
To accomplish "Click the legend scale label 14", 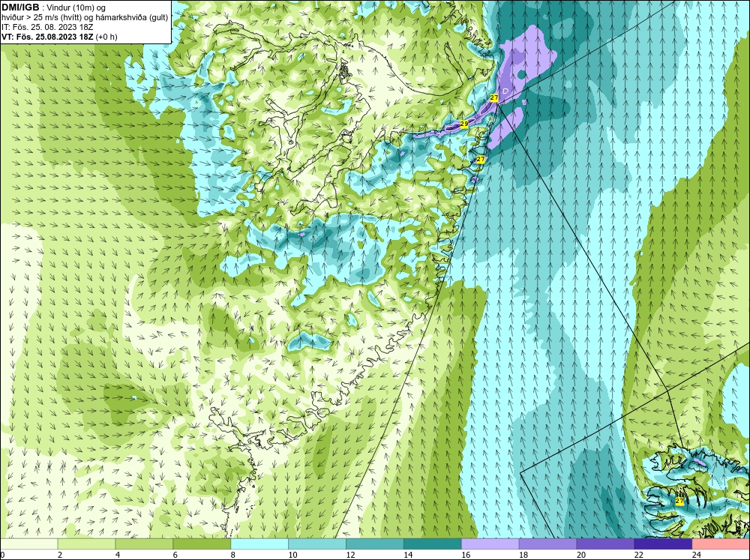I will (x=408, y=555).
